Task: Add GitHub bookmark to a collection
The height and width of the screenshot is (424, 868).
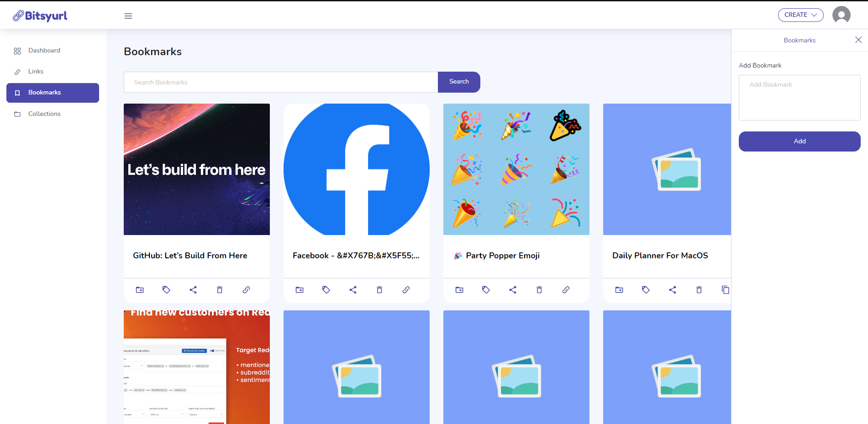Action: pyautogui.click(x=140, y=290)
